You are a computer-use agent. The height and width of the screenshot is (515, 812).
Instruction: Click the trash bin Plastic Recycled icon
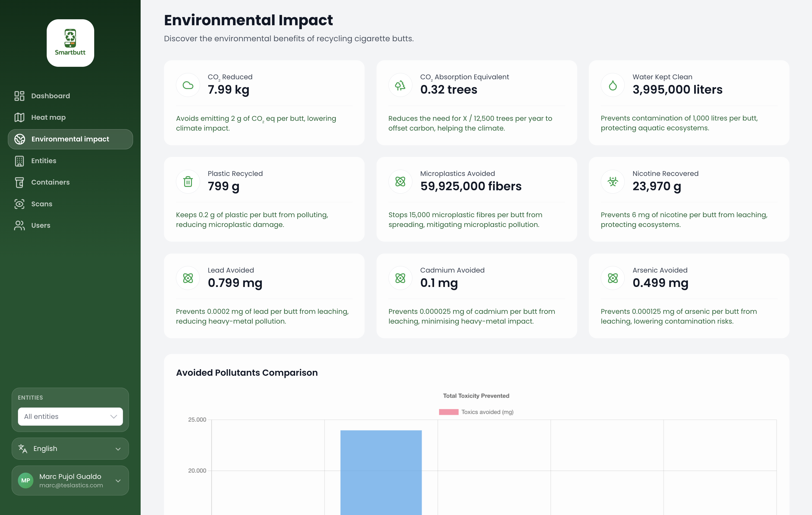pos(188,182)
